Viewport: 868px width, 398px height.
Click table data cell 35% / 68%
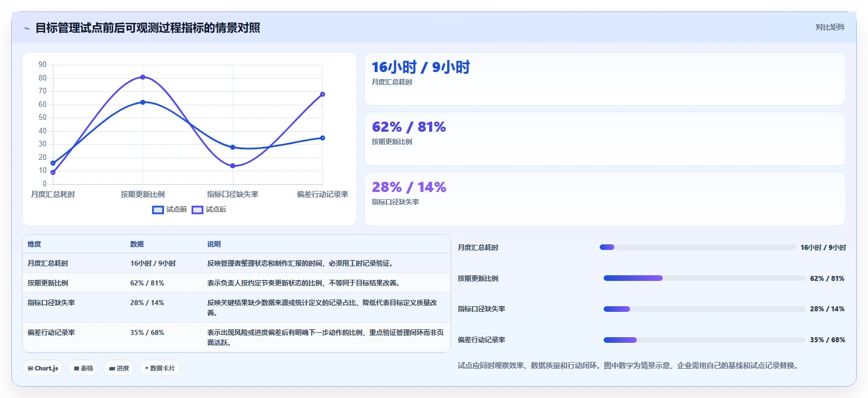(x=147, y=332)
